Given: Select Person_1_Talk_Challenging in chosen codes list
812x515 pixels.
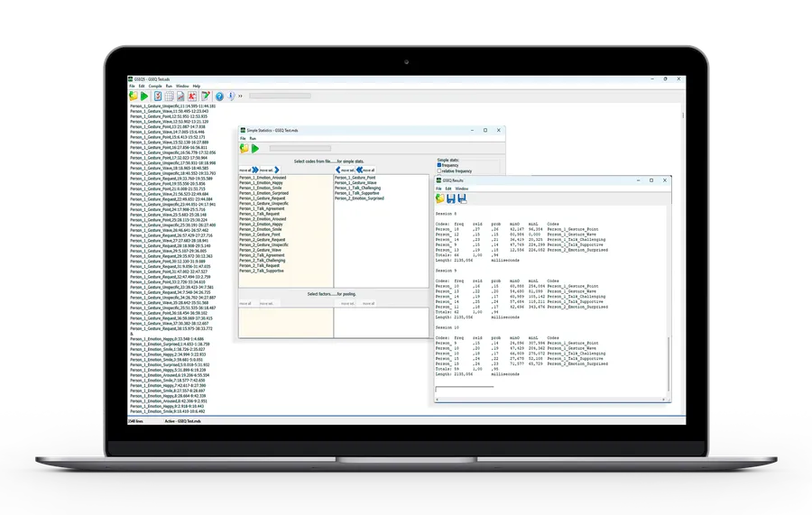Looking at the screenshot, I should coord(358,188).
